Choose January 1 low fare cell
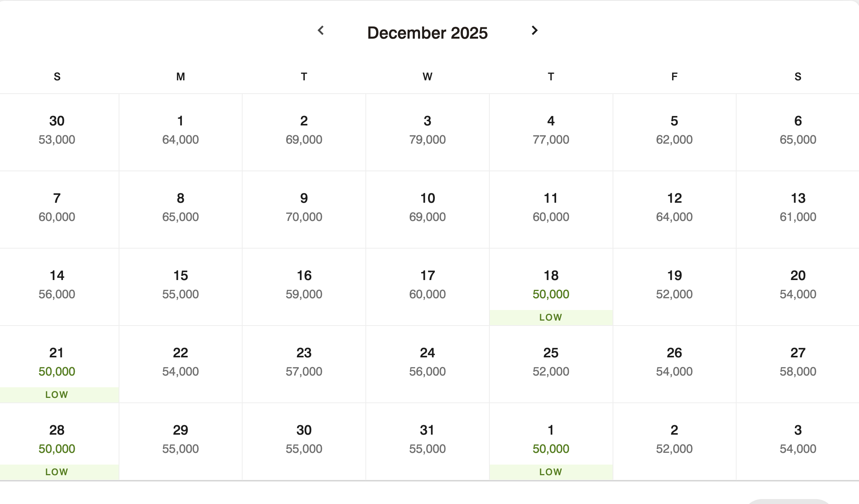This screenshot has height=504, width=859. 551,441
